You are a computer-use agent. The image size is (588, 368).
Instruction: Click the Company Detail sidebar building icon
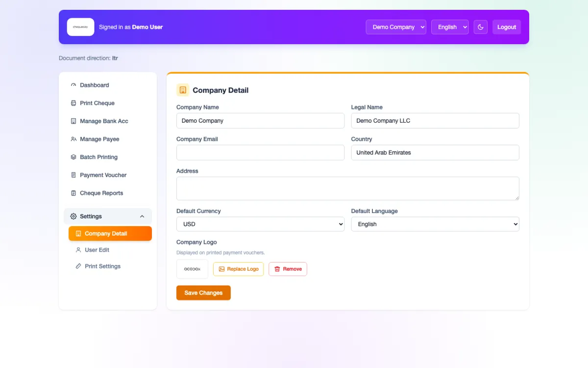[78, 234]
